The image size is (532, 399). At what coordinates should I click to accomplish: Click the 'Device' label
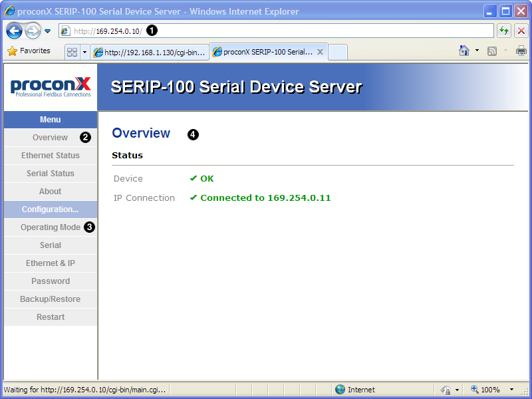click(128, 178)
